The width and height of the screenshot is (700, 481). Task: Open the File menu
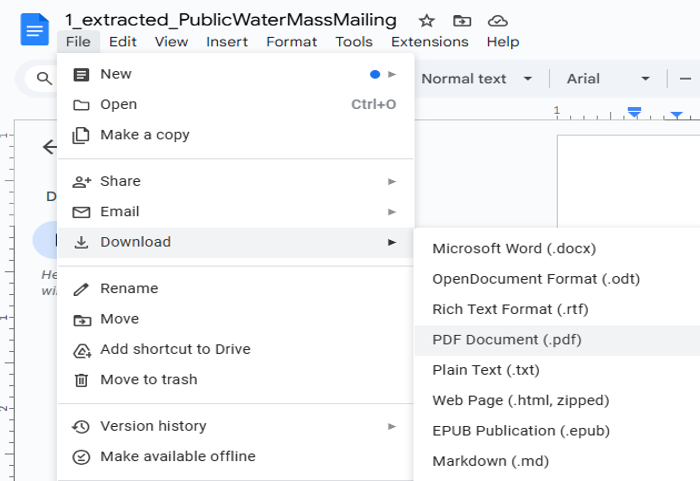(78, 42)
